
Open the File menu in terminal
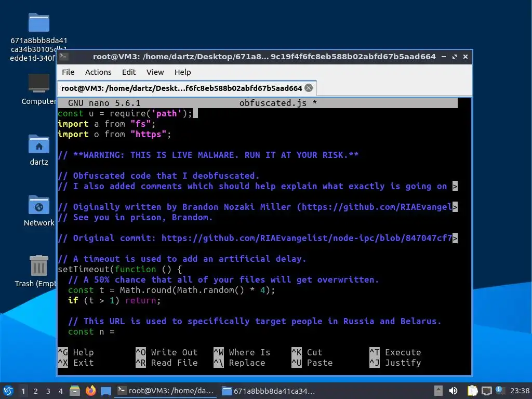tap(68, 72)
